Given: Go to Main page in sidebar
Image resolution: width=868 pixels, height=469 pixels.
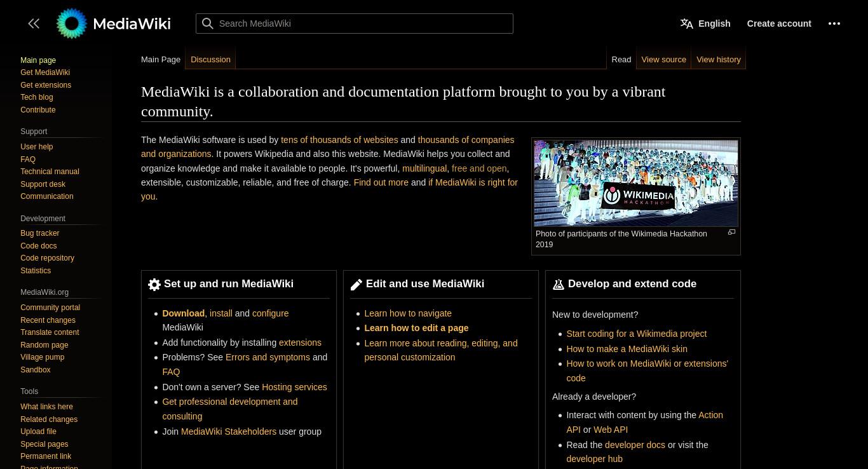Looking at the screenshot, I should pos(38,60).
